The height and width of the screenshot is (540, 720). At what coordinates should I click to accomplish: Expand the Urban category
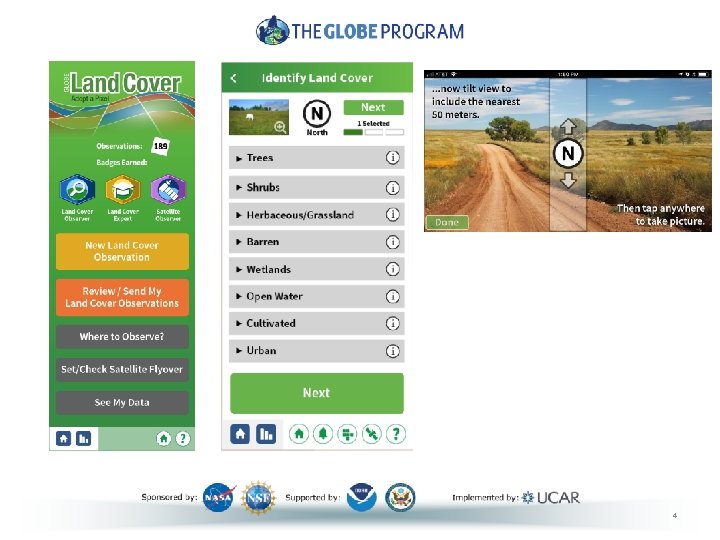[x=316, y=351]
